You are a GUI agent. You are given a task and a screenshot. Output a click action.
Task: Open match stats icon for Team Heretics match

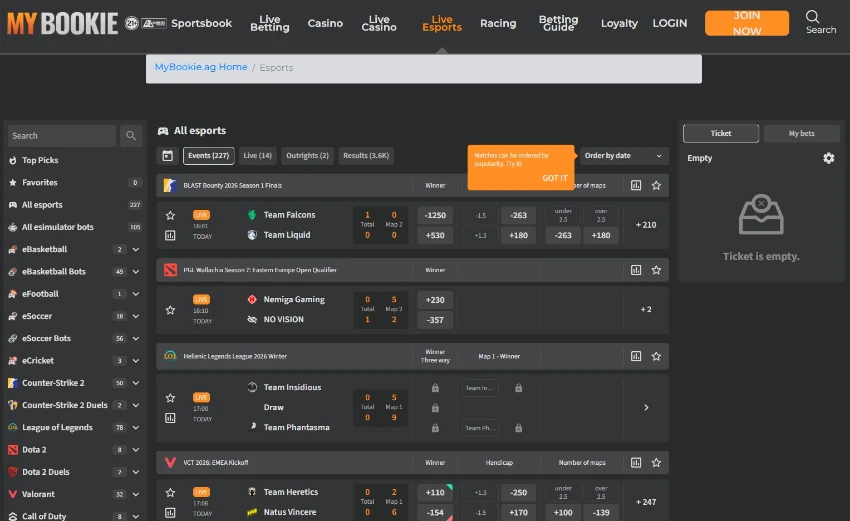coord(170,512)
